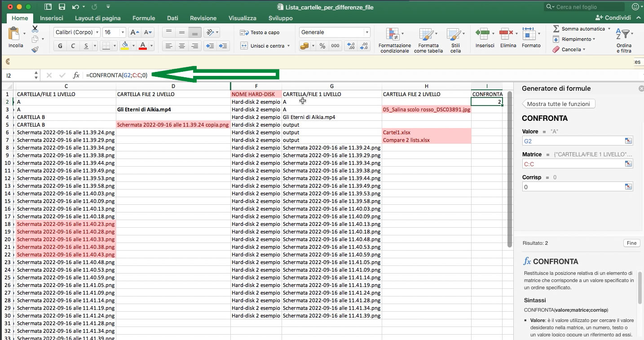This screenshot has width=644, height=340.
Task: Switch to the Revisione tab
Action: tap(203, 18)
